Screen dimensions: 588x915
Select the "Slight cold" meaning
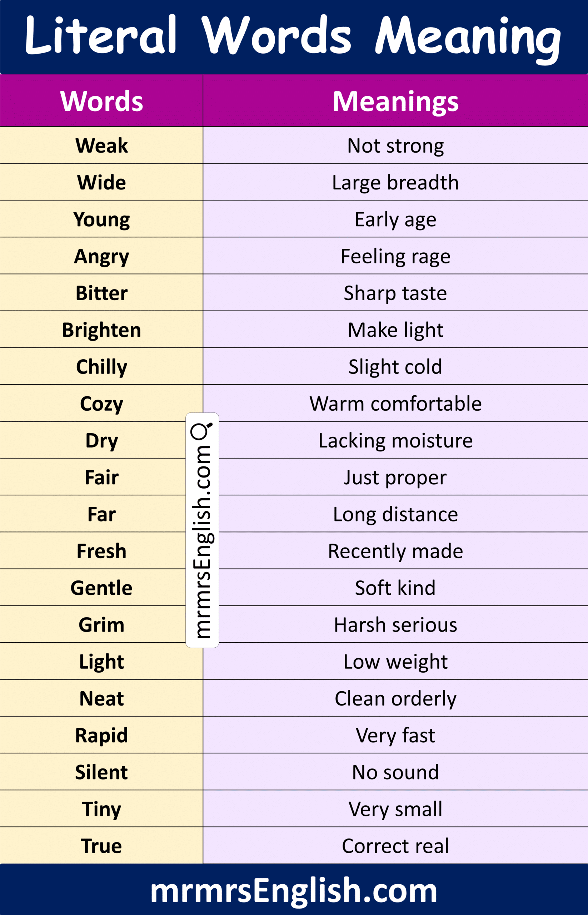[x=395, y=367]
